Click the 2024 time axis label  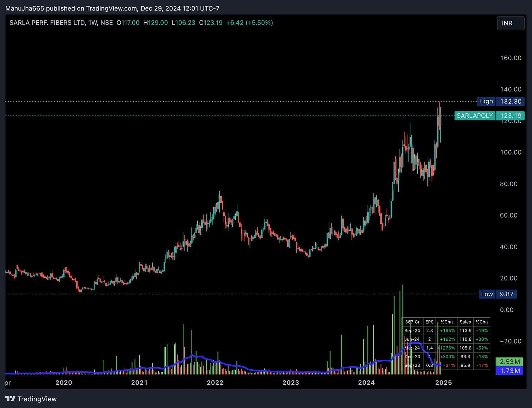366,382
